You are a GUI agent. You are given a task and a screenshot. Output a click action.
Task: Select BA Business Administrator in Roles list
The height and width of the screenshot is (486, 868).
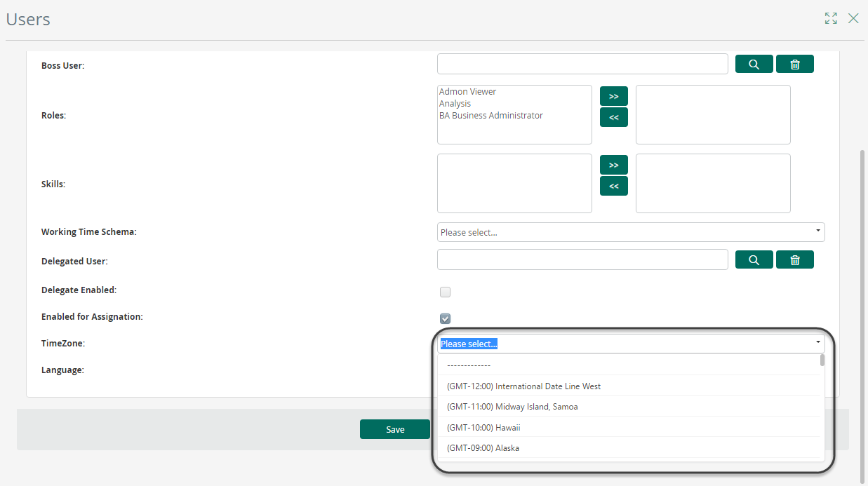(x=491, y=116)
